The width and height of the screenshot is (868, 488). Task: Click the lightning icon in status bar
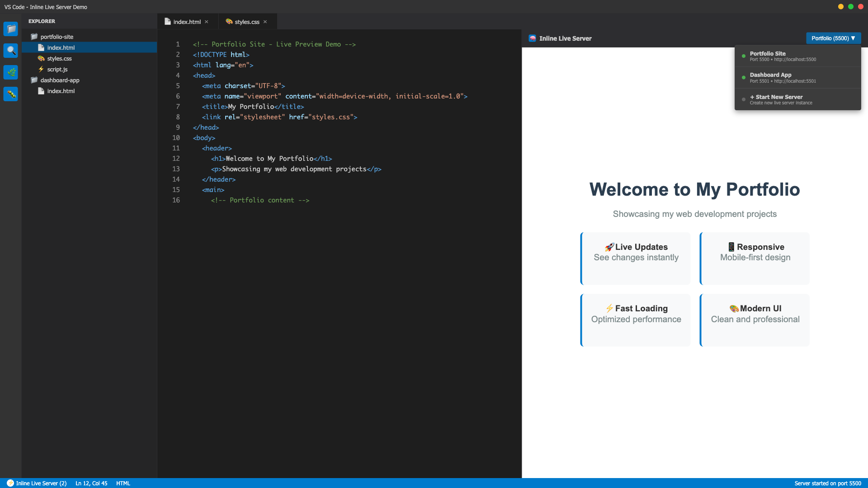pyautogui.click(x=10, y=483)
